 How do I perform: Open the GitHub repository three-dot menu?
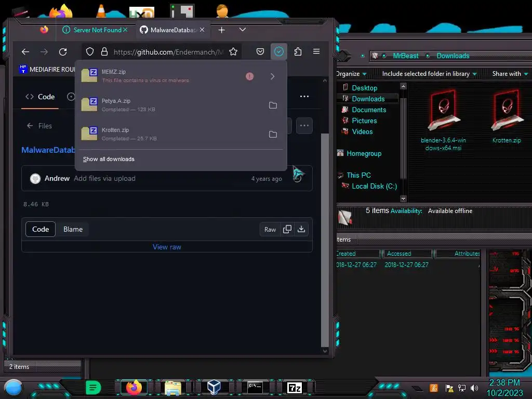point(304,96)
